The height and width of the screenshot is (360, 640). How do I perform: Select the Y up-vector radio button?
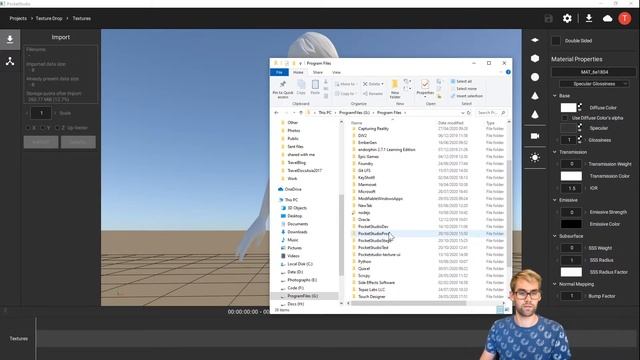pyautogui.click(x=42, y=128)
